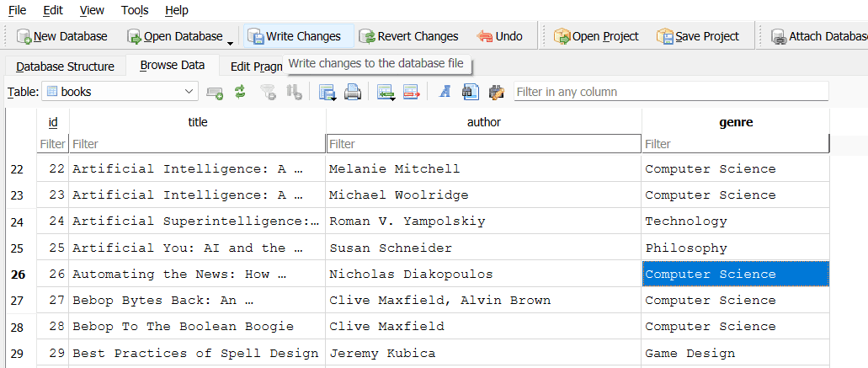Image resolution: width=868 pixels, height=368 pixels.
Task: Click the Open Project button
Action: 596,36
